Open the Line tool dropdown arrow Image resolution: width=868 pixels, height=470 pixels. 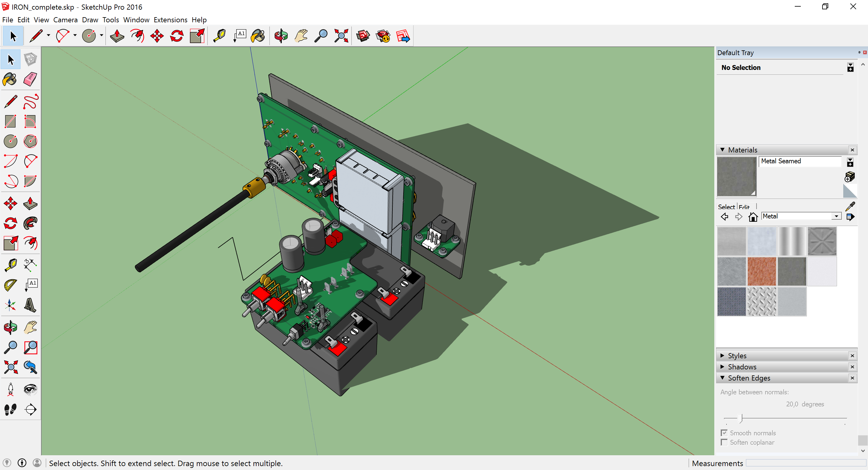click(49, 35)
